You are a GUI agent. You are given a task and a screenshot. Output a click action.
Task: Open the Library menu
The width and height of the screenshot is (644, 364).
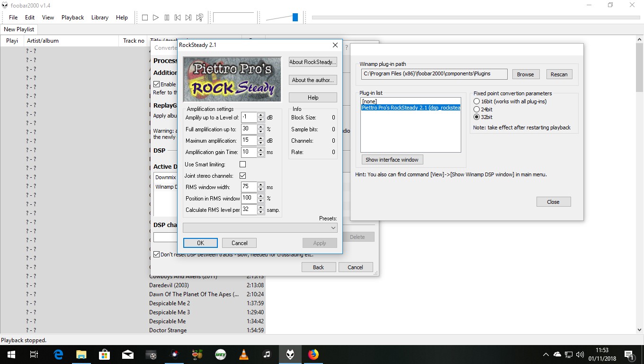tap(100, 18)
